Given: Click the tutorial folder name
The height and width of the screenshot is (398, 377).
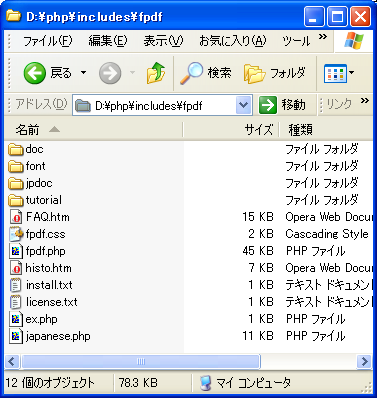Looking at the screenshot, I should (x=44, y=200).
